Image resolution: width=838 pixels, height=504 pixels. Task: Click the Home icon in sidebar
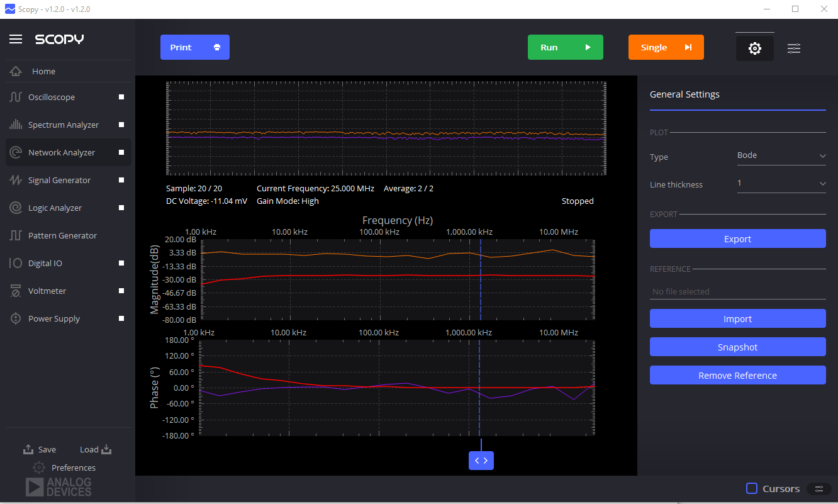pos(16,71)
